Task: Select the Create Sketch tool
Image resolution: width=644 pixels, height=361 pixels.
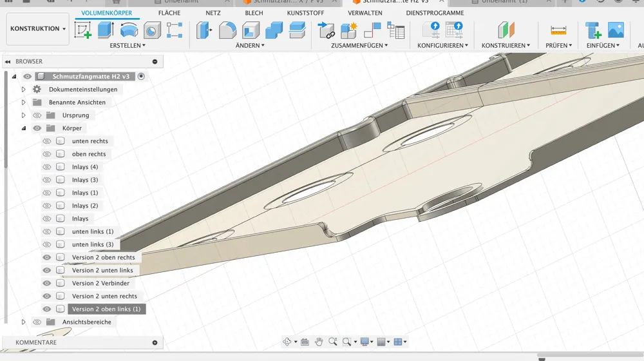Action: coord(83,30)
